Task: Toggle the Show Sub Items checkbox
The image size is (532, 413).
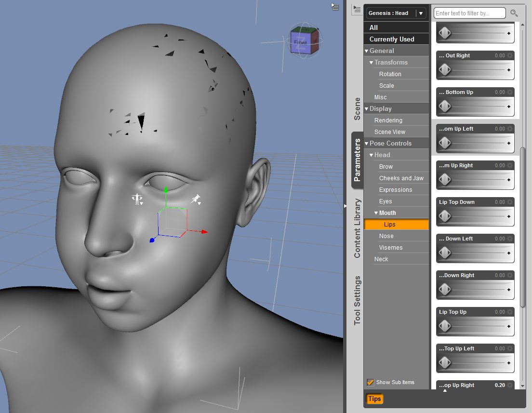Action: (x=370, y=382)
